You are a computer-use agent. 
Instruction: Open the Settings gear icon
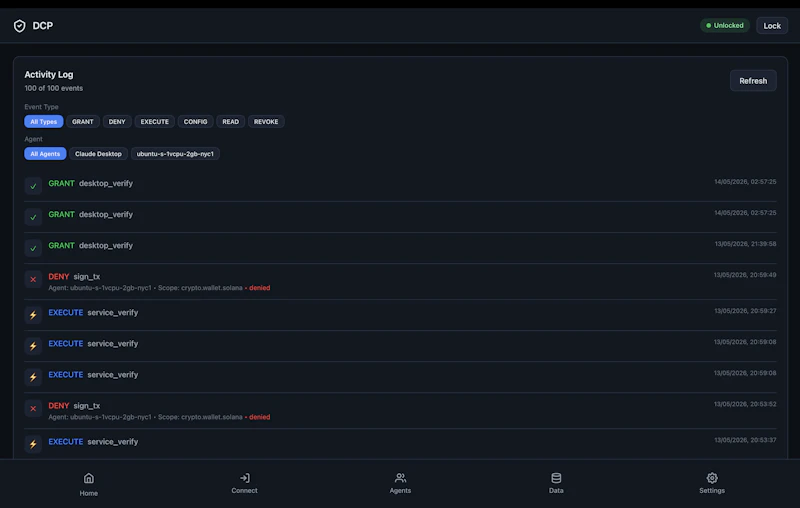pyautogui.click(x=712, y=478)
